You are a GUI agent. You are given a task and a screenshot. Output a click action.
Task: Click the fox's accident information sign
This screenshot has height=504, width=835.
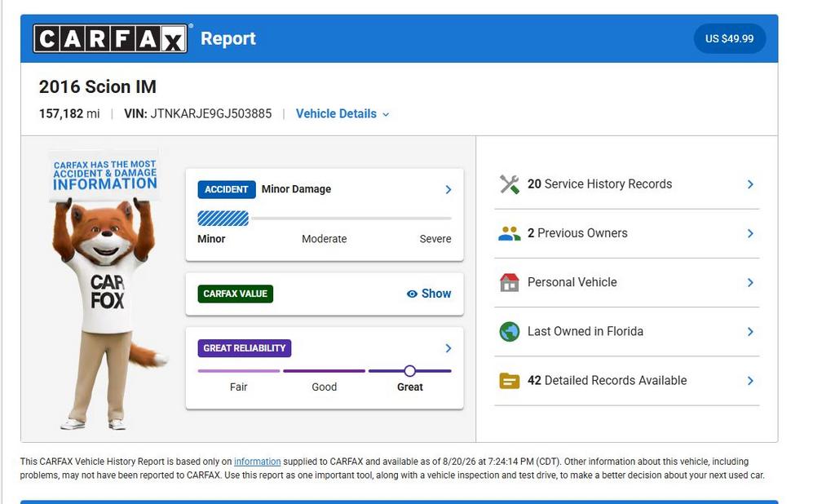(x=105, y=175)
